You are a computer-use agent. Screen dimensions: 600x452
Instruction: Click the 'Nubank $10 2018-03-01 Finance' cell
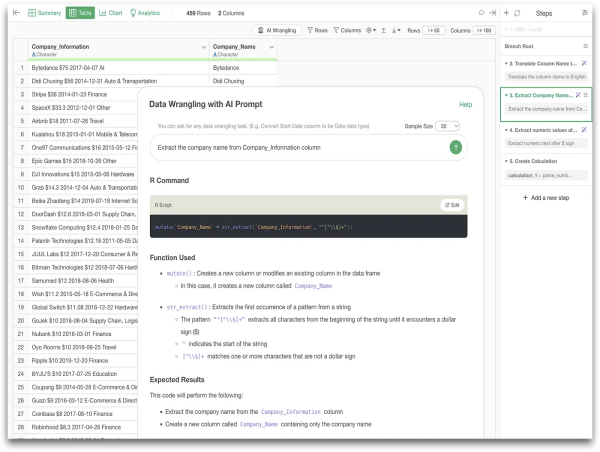83,334
